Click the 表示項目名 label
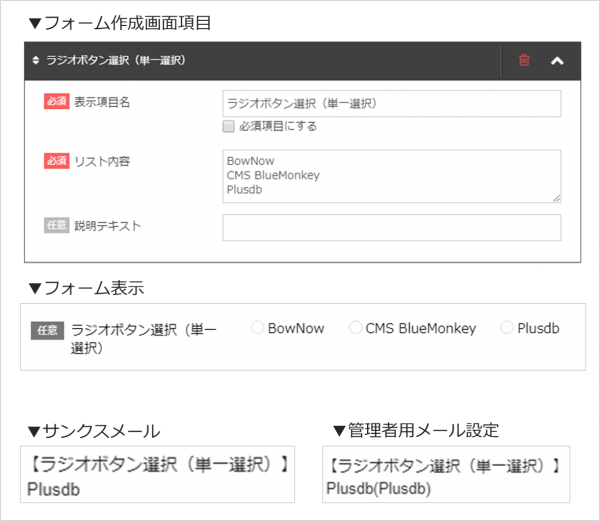This screenshot has width=600, height=521. [x=102, y=102]
